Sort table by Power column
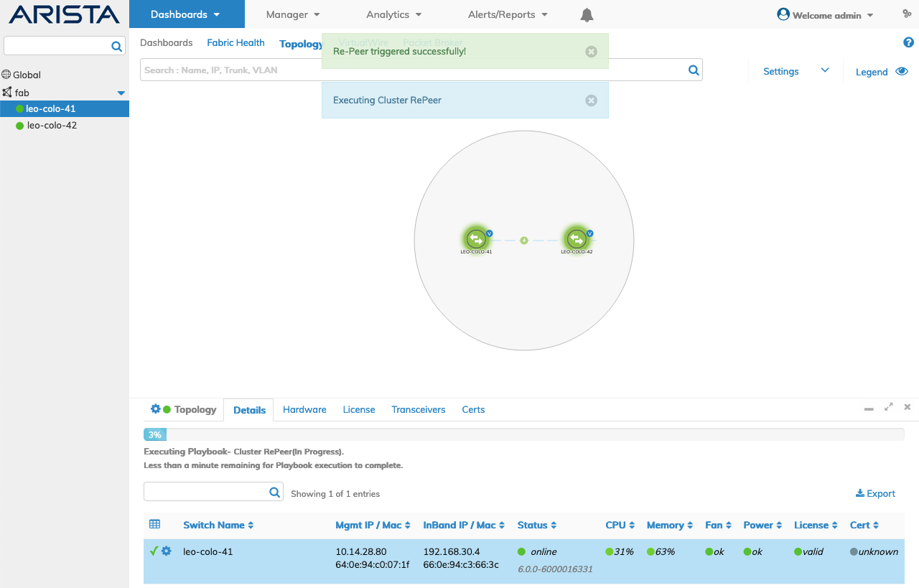 click(762, 525)
